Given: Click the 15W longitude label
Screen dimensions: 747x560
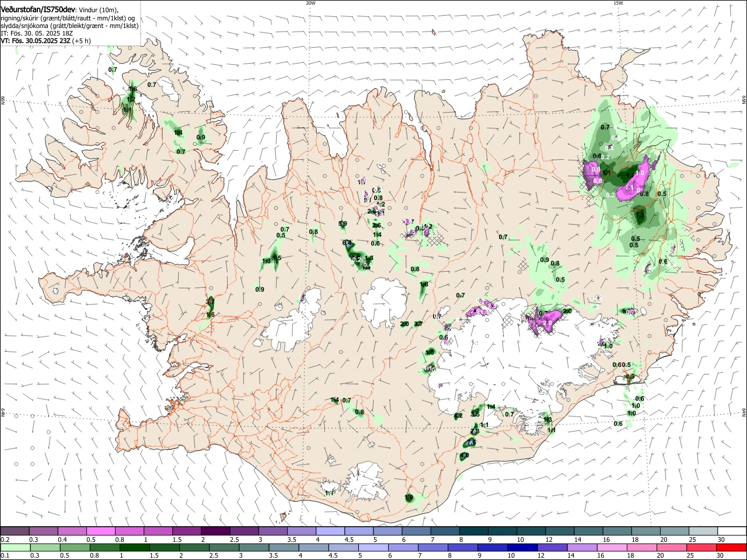Looking at the screenshot, I should click(x=618, y=3).
